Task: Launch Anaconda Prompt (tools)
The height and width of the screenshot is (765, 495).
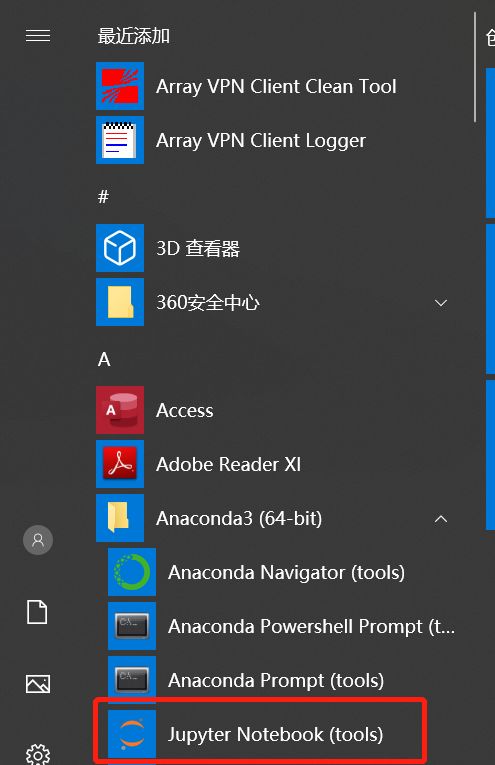Action: 276,681
